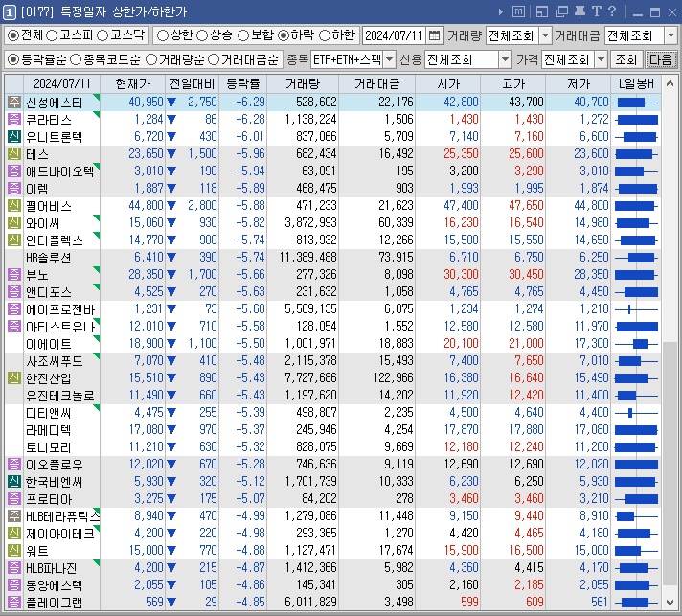Click the stock name 유진테크놀로
Viewport: 682px width, 616px height.
59,396
